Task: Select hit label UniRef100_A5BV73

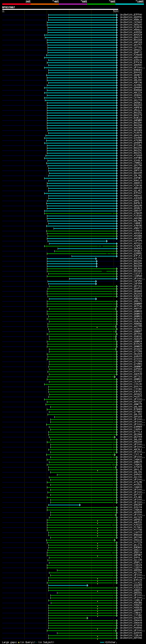Action: [x=131, y=228]
